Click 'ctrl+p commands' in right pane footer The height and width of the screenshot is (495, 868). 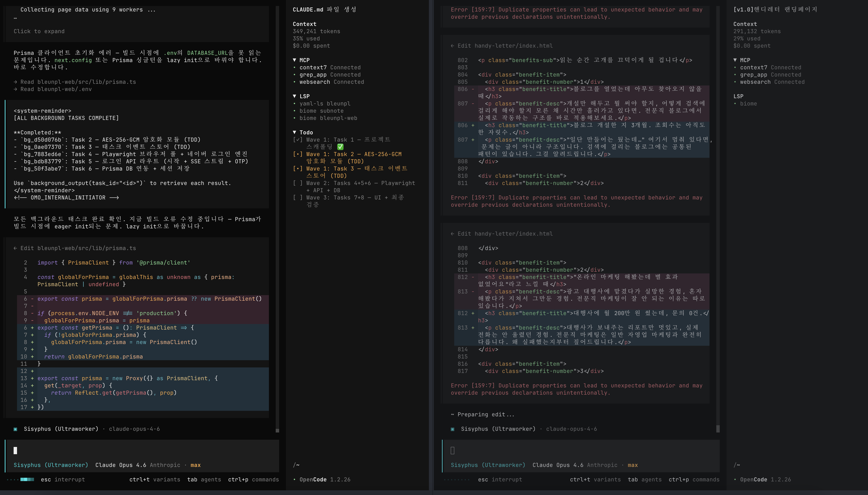(x=694, y=480)
